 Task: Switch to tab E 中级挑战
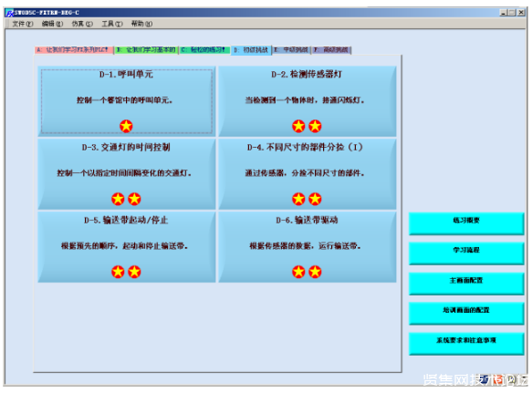click(291, 50)
